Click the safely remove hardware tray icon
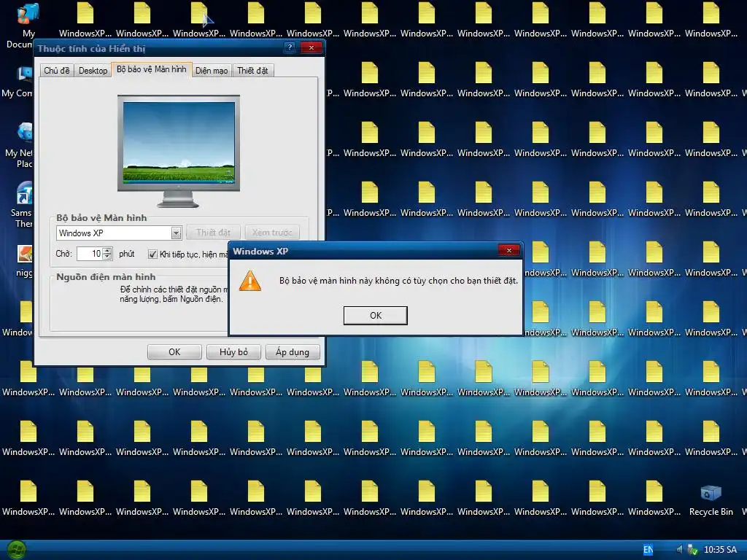 click(692, 550)
